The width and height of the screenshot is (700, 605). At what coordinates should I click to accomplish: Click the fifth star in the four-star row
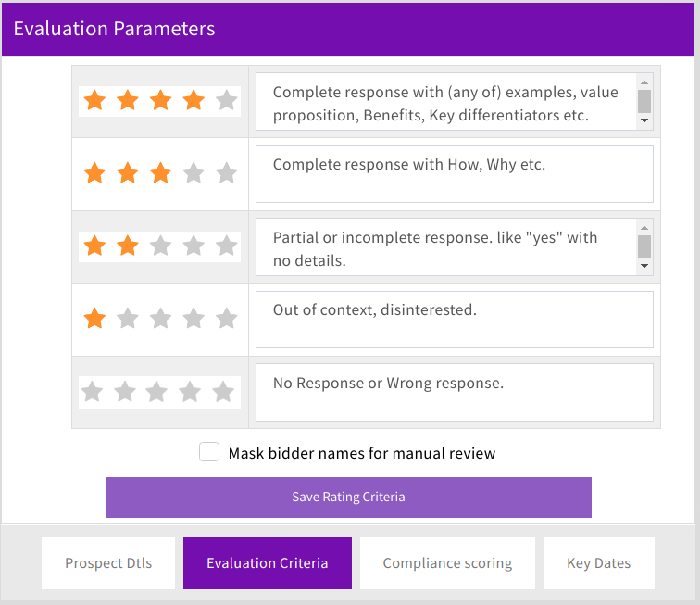pos(227,101)
